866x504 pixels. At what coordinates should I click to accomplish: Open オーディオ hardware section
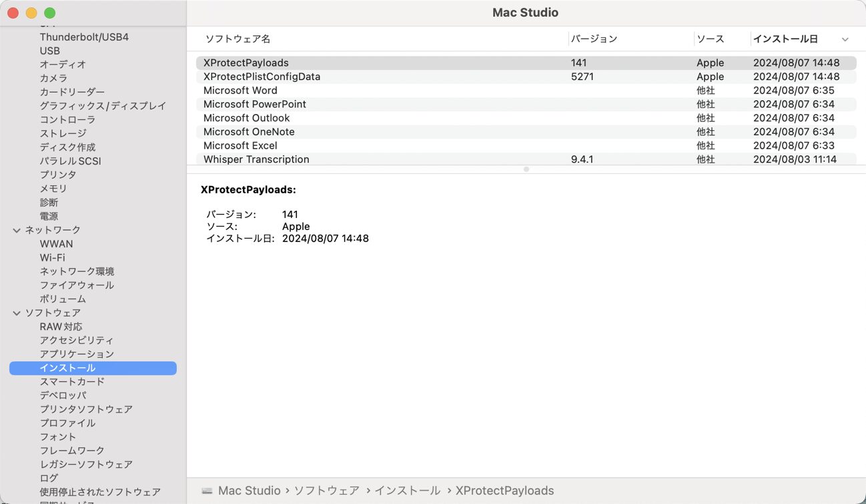[63, 65]
